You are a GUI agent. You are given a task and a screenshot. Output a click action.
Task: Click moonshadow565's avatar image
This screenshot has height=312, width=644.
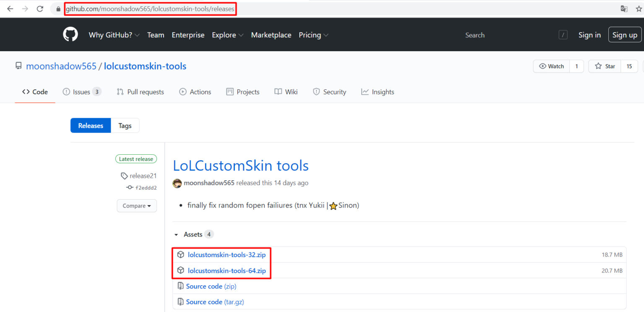coord(177,183)
